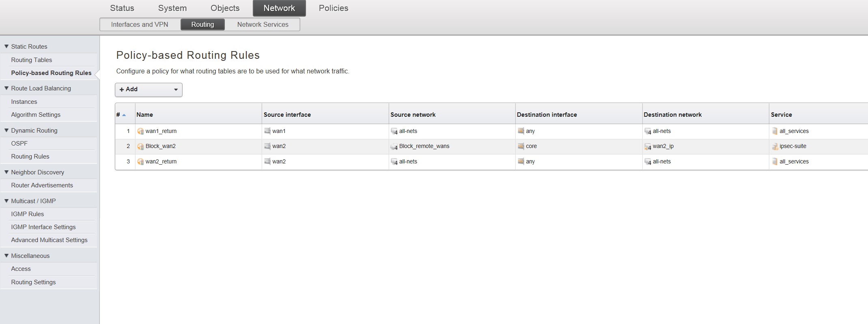Collapse the Route Load Balancing section
The width and height of the screenshot is (868, 324).
coord(6,88)
